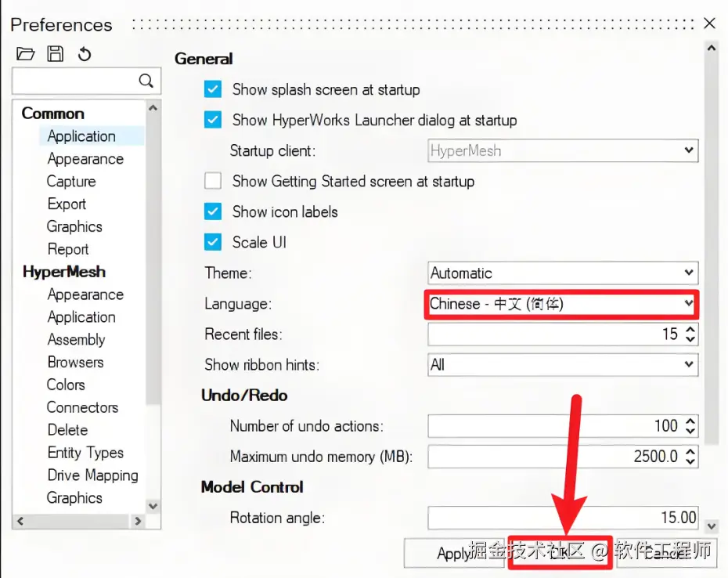Image resolution: width=728 pixels, height=578 pixels.
Task: Focus the preferences search box
Action: [x=86, y=81]
